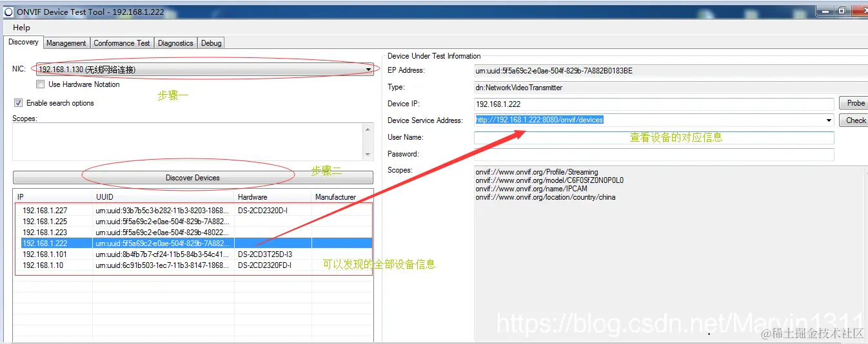Sort device list by UUID column header
This screenshot has height=344, width=868.
point(163,197)
